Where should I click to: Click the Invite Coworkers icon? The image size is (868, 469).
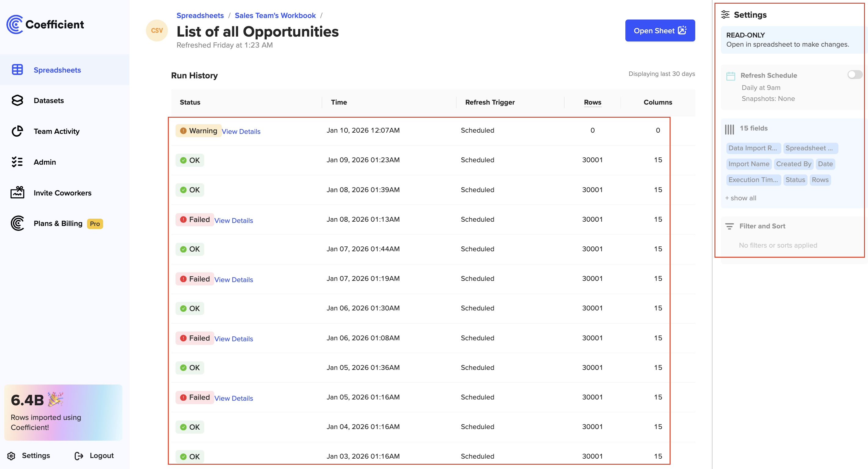(x=17, y=193)
